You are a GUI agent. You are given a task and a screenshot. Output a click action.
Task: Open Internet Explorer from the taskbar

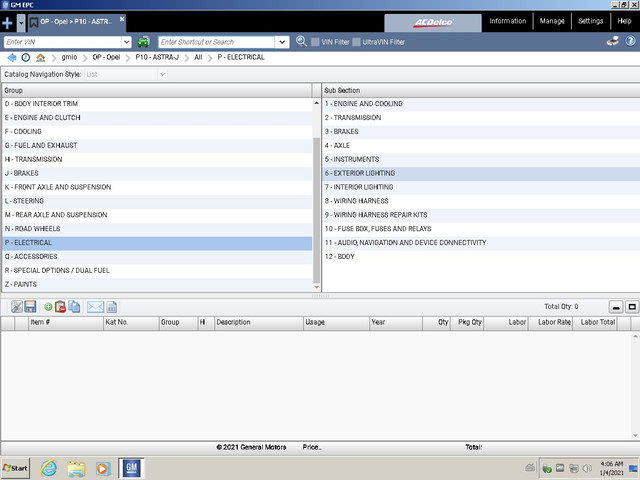pyautogui.click(x=49, y=468)
